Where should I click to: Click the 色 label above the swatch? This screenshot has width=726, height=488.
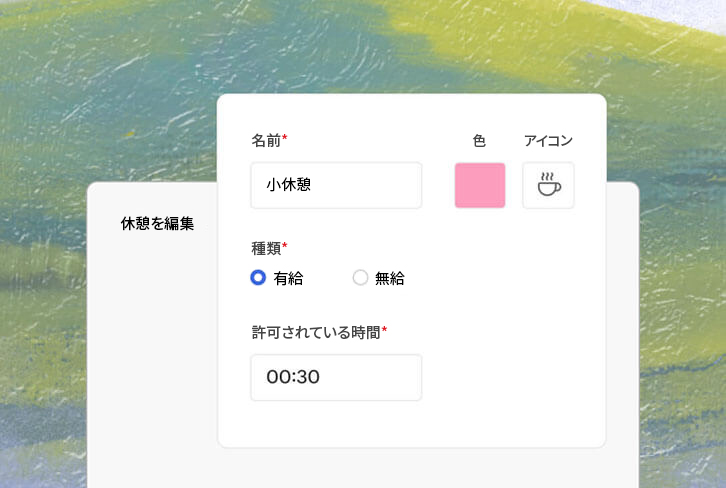pyautogui.click(x=479, y=141)
